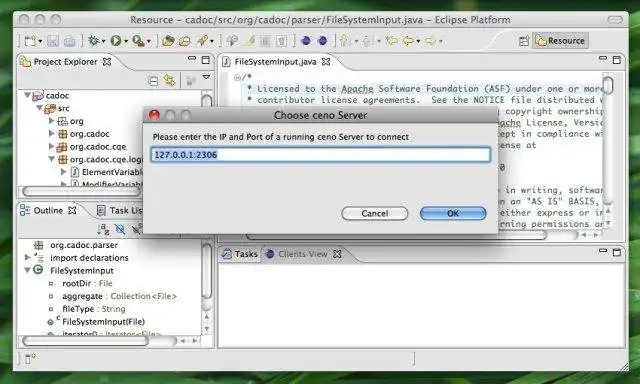The image size is (640, 384).
Task: Click the Debug bug icon
Action: coord(93,40)
